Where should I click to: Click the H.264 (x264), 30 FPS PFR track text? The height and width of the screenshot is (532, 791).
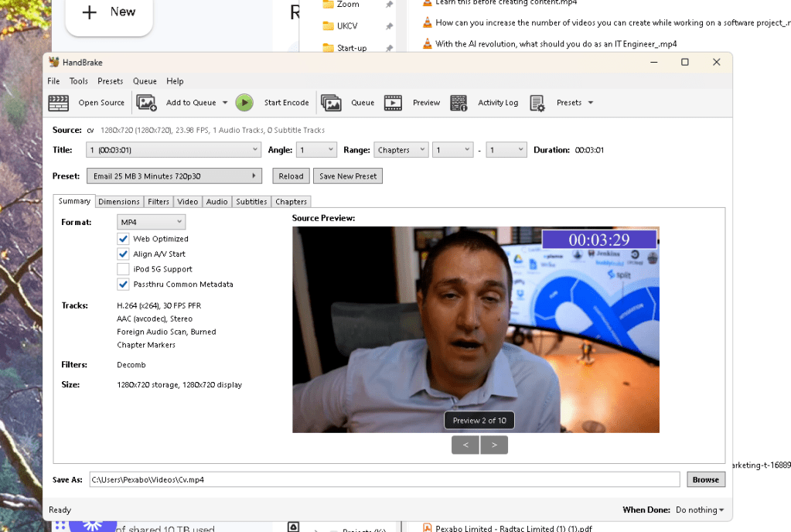(159, 305)
